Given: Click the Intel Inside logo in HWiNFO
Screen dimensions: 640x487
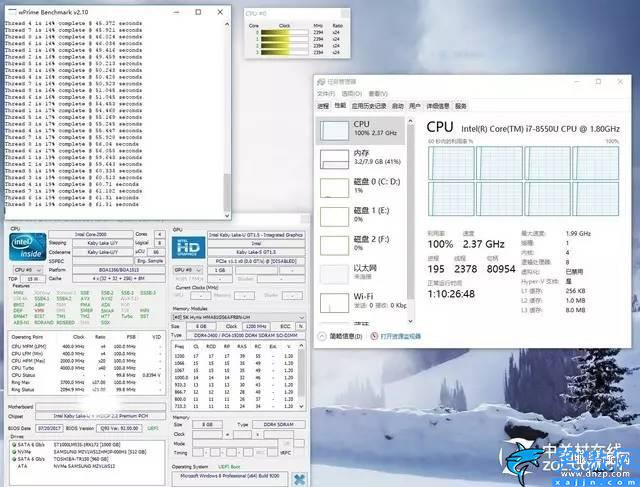Looking at the screenshot, I should [x=28, y=247].
